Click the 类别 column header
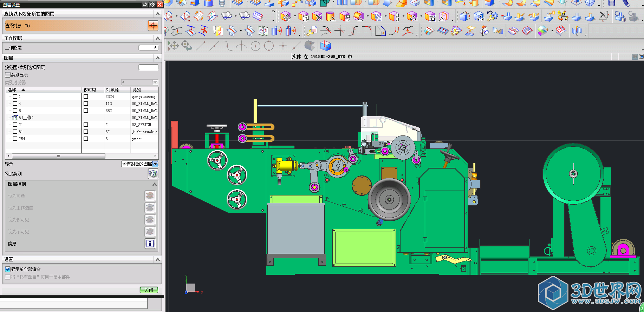The image size is (644, 312). (x=144, y=90)
